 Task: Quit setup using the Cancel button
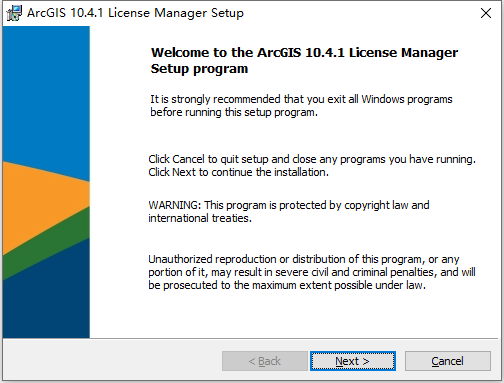point(448,361)
